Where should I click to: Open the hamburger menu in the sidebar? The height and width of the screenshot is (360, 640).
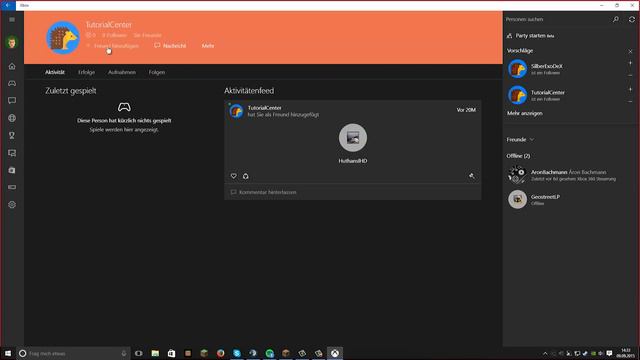(12, 19)
